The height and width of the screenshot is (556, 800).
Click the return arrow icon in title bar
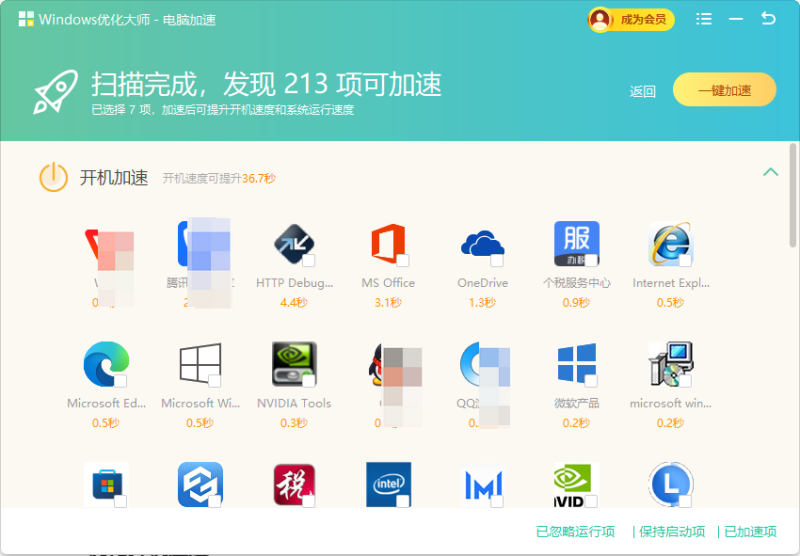pos(768,18)
